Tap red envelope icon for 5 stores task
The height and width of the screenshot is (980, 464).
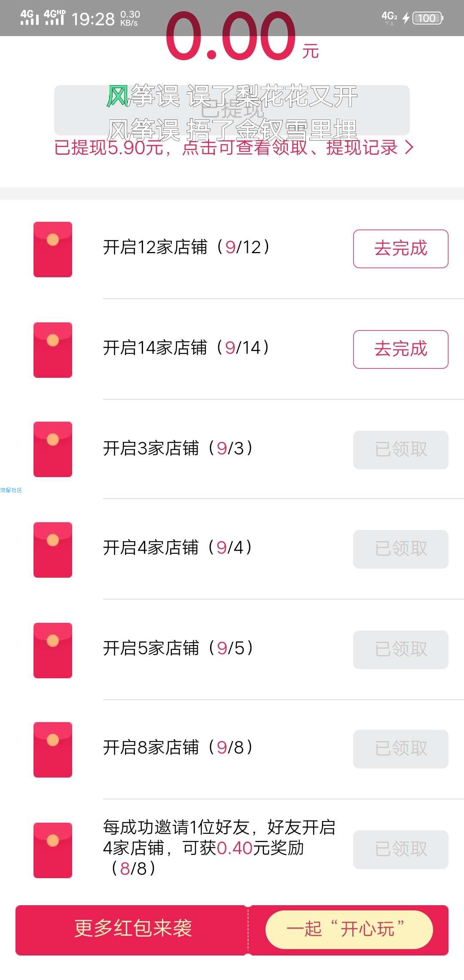[53, 650]
